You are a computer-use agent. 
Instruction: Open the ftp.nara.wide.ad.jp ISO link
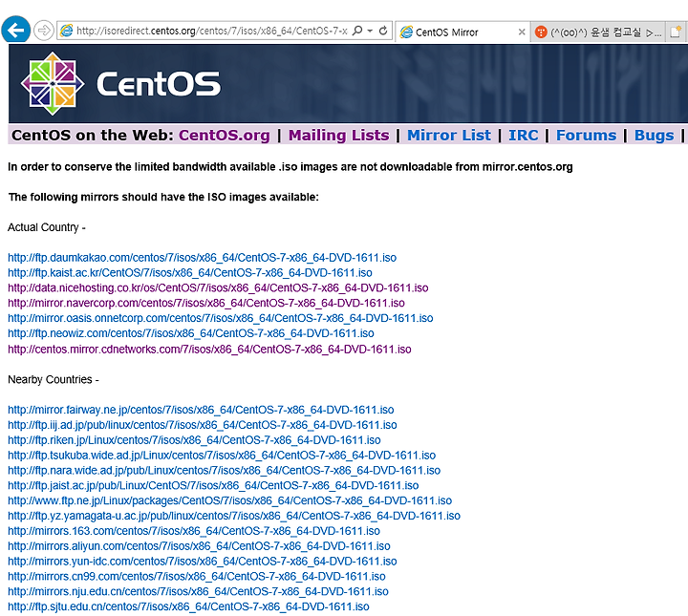coord(225,471)
